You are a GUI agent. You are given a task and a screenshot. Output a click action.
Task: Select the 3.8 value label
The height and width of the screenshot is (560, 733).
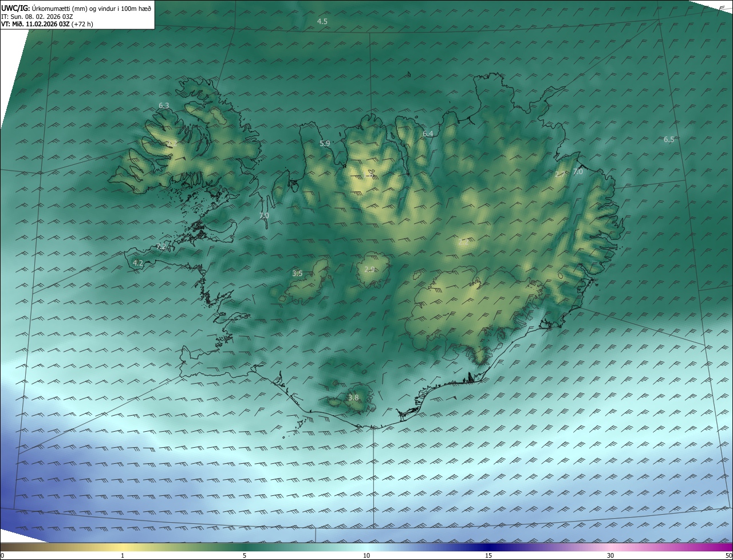pyautogui.click(x=353, y=397)
